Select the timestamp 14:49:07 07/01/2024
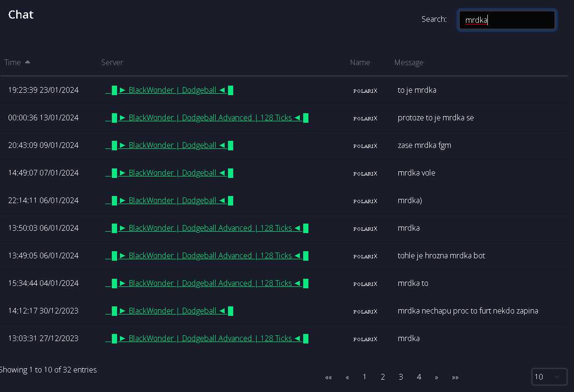This screenshot has height=392, width=574. [43, 173]
